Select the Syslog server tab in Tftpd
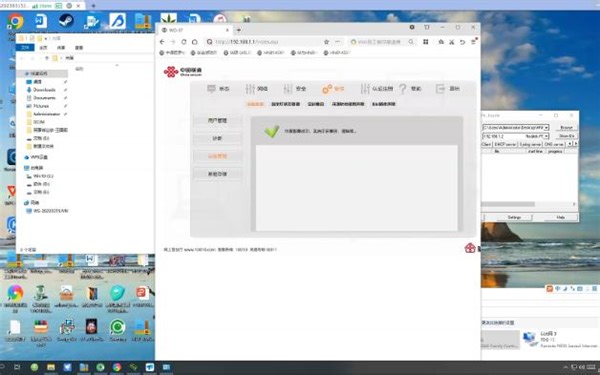The image size is (600, 375). [x=530, y=144]
